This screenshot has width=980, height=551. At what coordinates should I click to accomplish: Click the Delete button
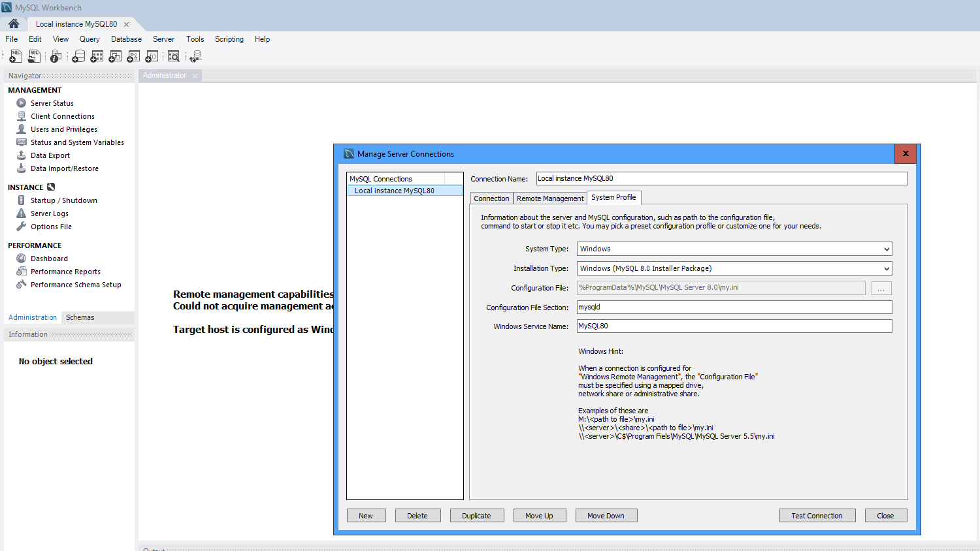(x=417, y=516)
